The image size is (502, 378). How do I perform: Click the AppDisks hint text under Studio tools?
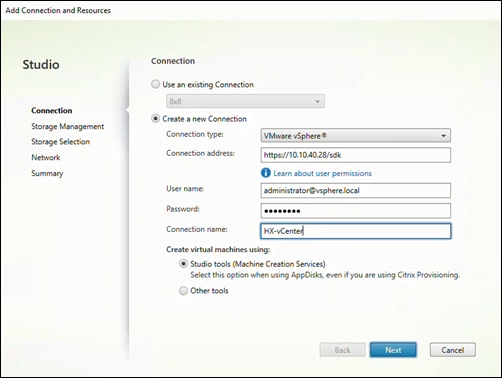coord(325,275)
